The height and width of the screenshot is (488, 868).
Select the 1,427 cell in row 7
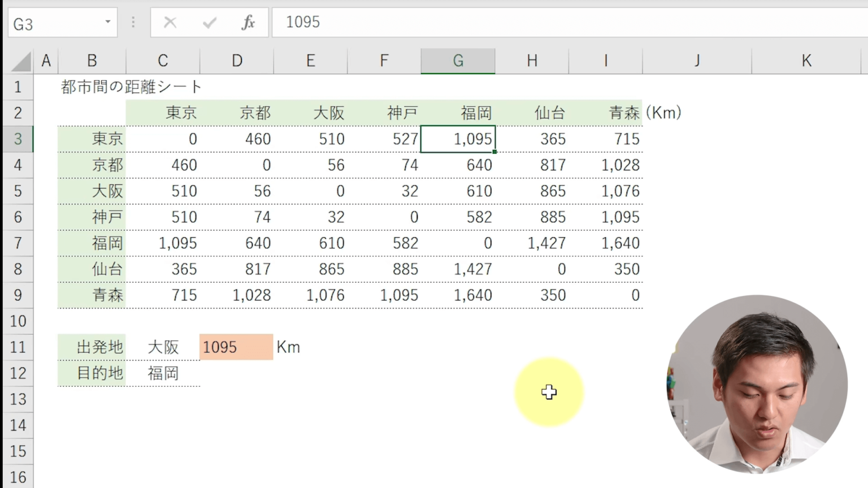[x=531, y=243]
